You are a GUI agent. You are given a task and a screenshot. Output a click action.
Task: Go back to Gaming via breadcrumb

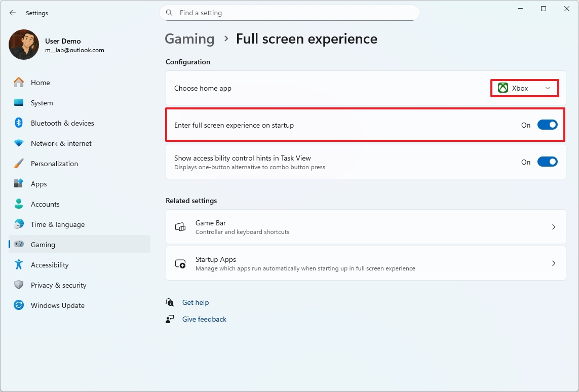pos(189,38)
